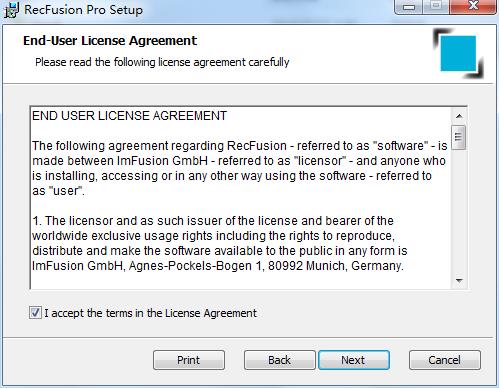Screen dimensions: 499x388
Task: Click the "End-User License Agreement" heading
Action: pos(110,41)
